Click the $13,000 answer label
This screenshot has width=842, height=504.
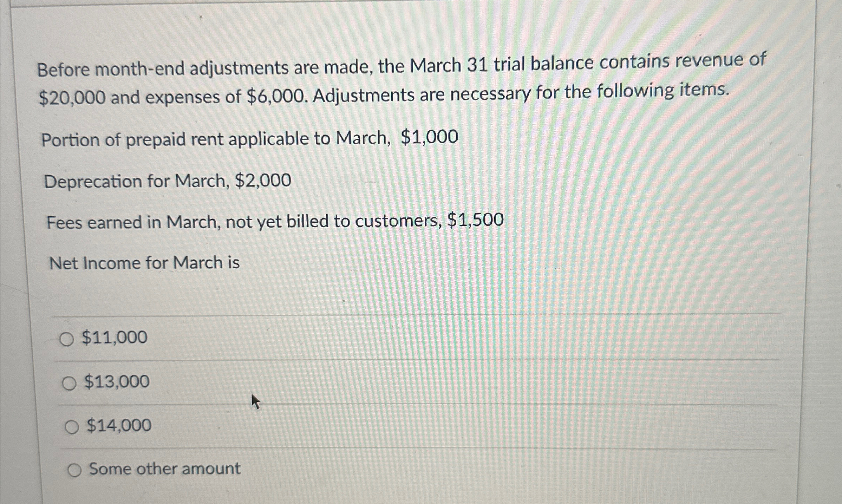coord(117,382)
